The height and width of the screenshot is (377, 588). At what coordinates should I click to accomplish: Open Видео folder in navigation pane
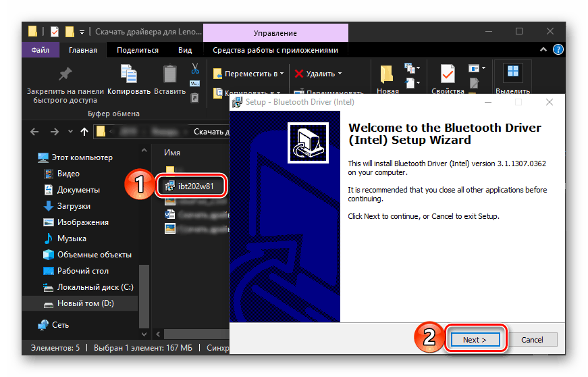68,174
